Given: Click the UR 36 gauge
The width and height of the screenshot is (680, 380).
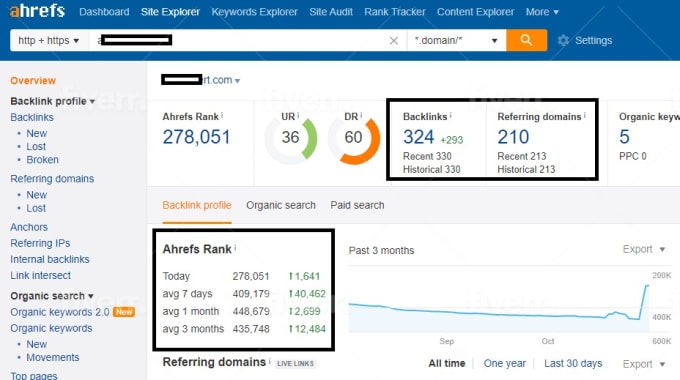Looking at the screenshot, I should tap(291, 138).
